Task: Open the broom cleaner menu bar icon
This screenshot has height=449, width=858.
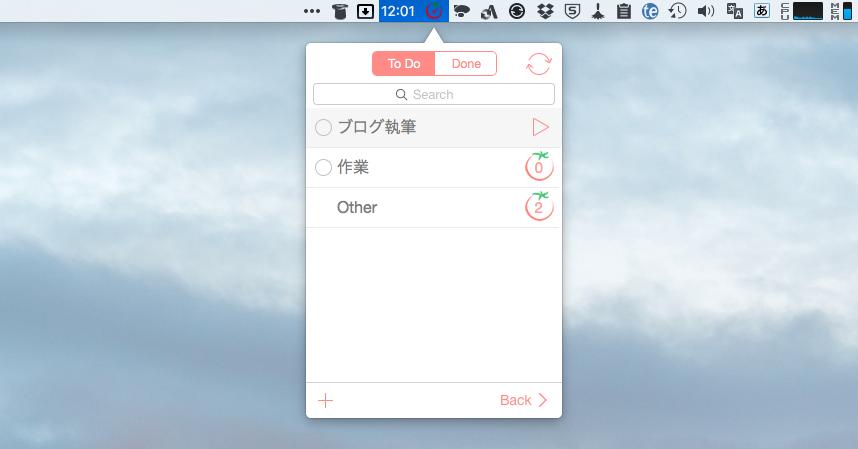Action: [x=598, y=11]
